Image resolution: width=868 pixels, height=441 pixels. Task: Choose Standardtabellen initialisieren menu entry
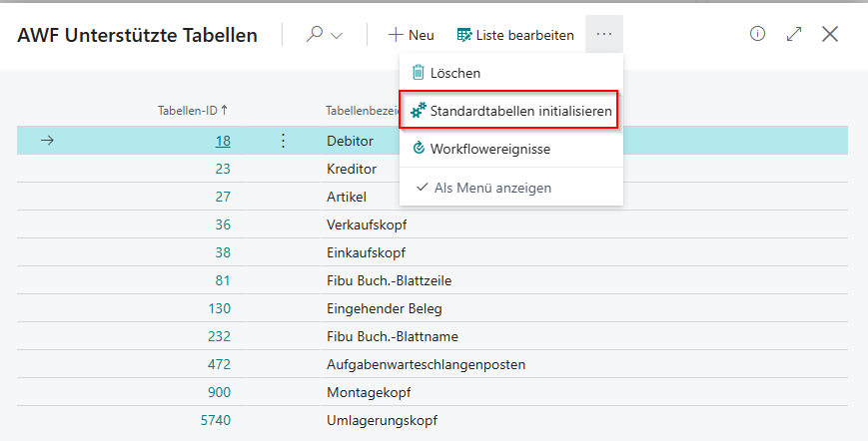[x=520, y=111]
